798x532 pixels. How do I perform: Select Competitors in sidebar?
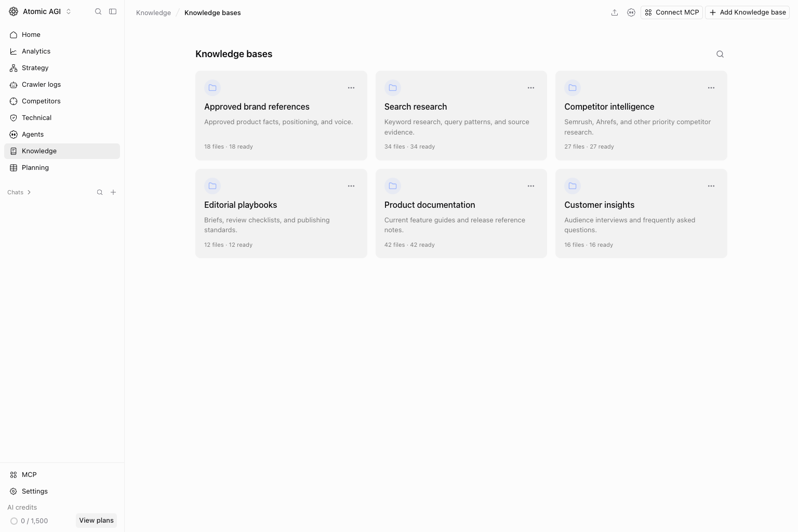tap(62, 101)
